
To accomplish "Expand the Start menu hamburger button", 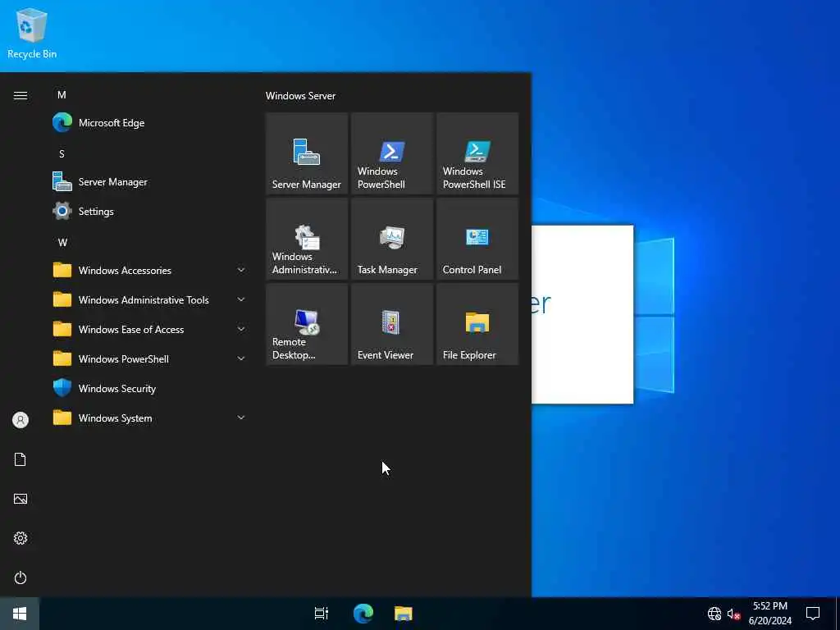I will (21, 95).
